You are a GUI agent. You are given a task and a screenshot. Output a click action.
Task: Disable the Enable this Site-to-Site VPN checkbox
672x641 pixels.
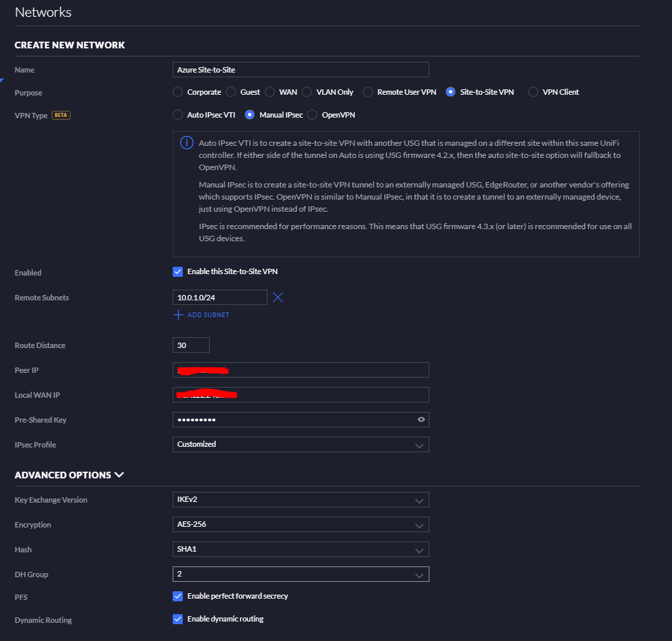pyautogui.click(x=177, y=271)
